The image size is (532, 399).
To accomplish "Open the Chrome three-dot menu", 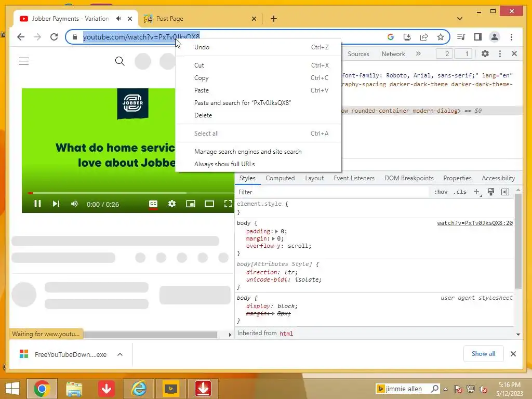I will 511,37.
